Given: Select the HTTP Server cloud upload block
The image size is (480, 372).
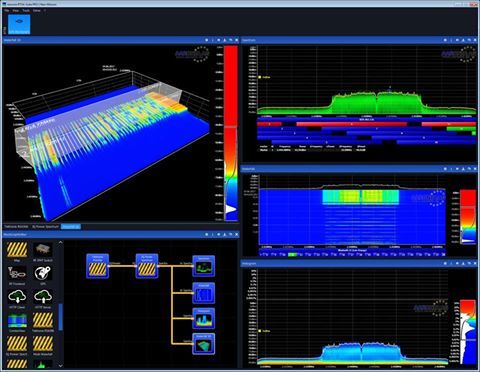Looking at the screenshot, I should [x=43, y=297].
